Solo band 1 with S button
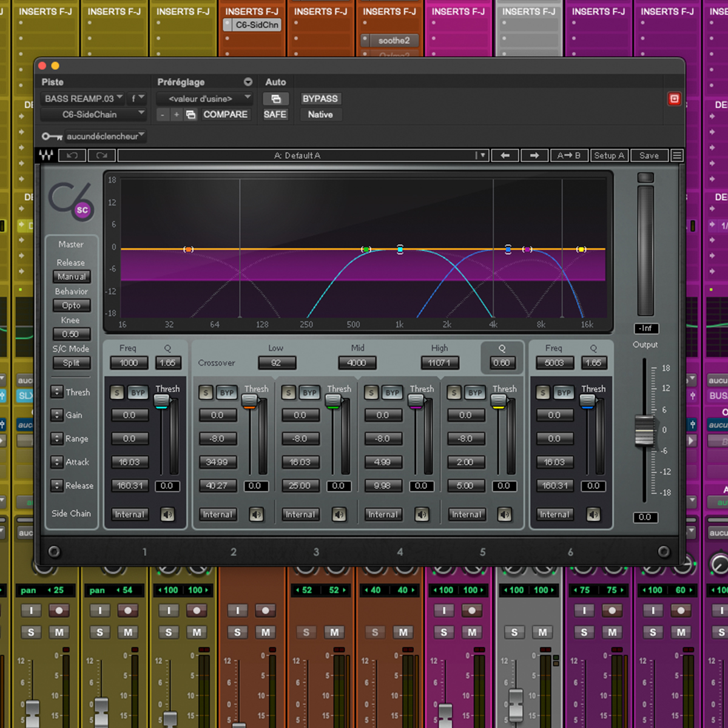 click(x=117, y=393)
